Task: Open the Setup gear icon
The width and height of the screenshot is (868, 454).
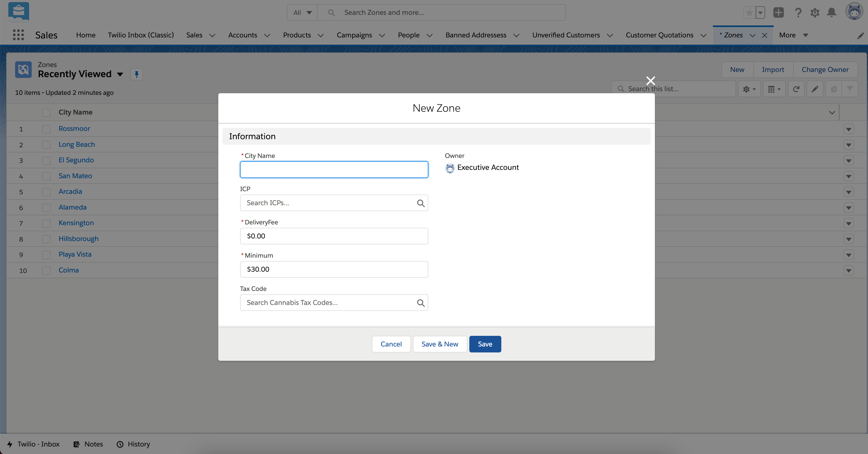Action: [x=815, y=13]
